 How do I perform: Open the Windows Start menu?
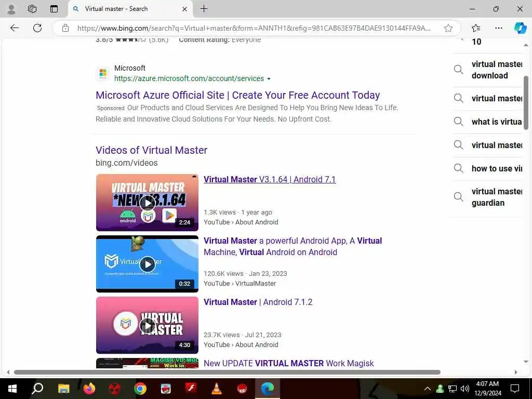click(12, 389)
